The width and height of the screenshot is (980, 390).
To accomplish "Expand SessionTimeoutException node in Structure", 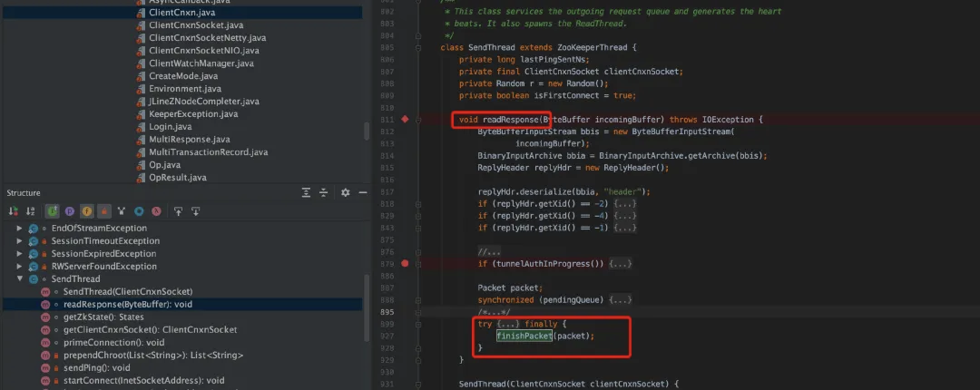I will (19, 240).
